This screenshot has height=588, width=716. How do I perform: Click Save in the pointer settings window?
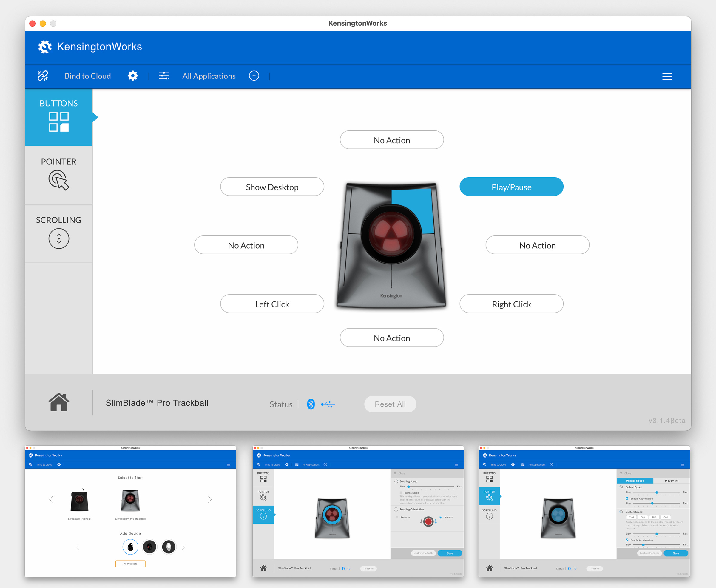pyautogui.click(x=676, y=553)
